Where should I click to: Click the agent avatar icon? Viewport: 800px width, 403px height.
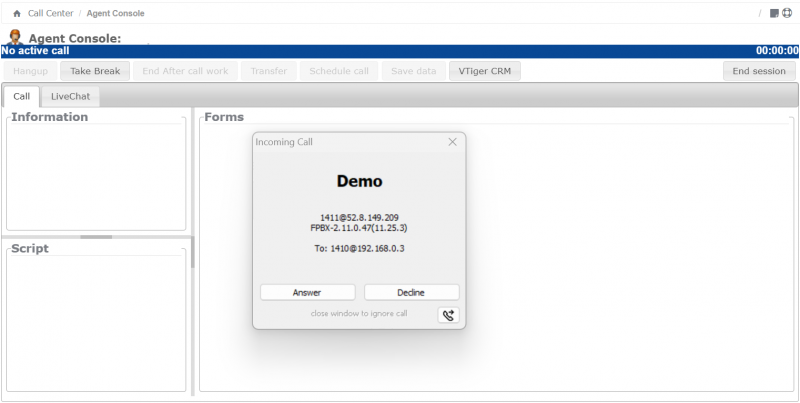click(x=15, y=37)
